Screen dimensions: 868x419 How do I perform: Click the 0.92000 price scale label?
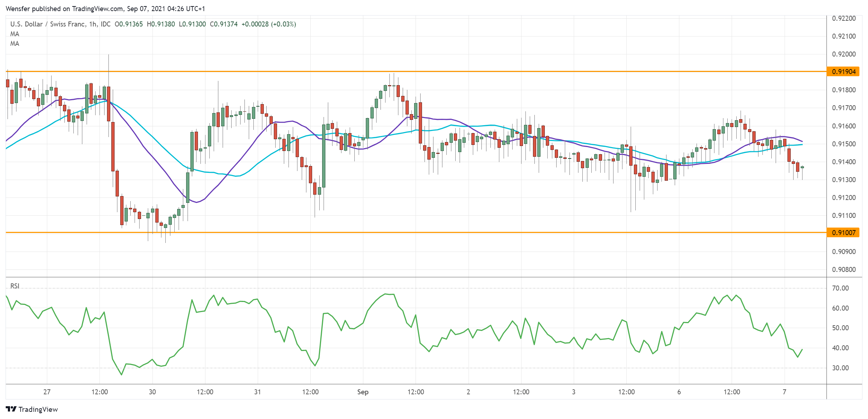pos(844,54)
